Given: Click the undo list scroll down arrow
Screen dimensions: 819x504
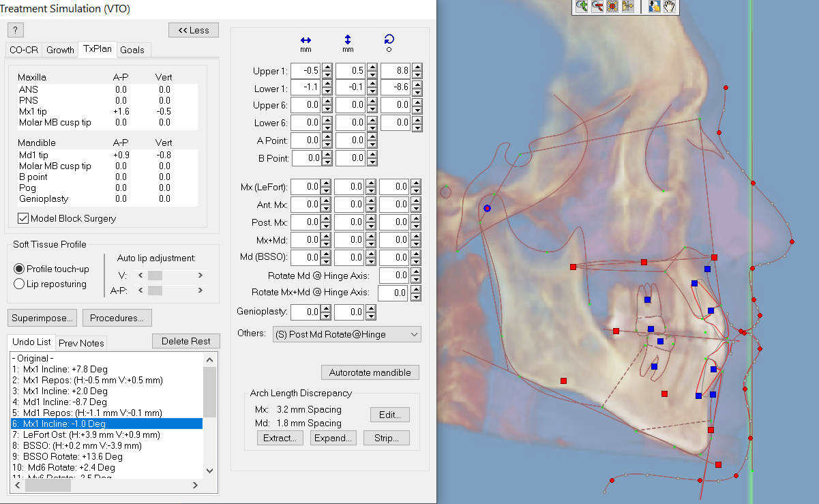Looking at the screenshot, I should 209,471.
